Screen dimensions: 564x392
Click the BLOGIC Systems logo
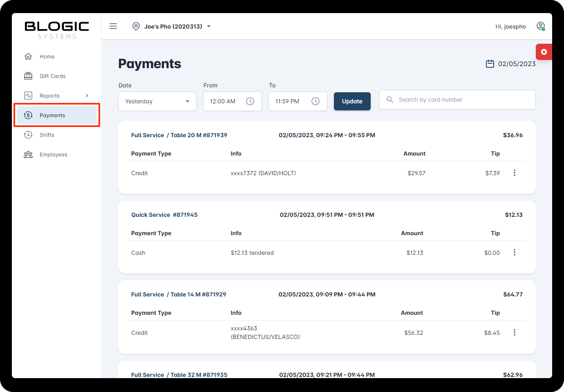tap(57, 30)
